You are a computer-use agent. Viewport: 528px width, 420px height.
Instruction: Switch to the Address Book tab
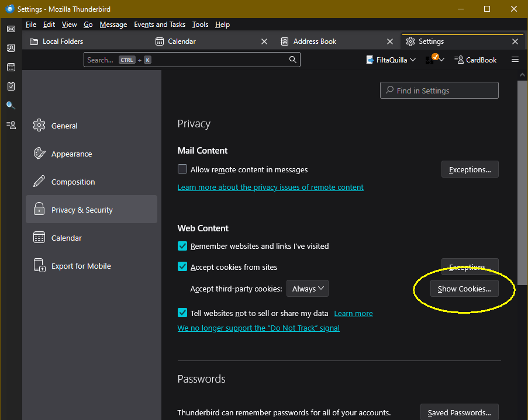pyautogui.click(x=315, y=41)
